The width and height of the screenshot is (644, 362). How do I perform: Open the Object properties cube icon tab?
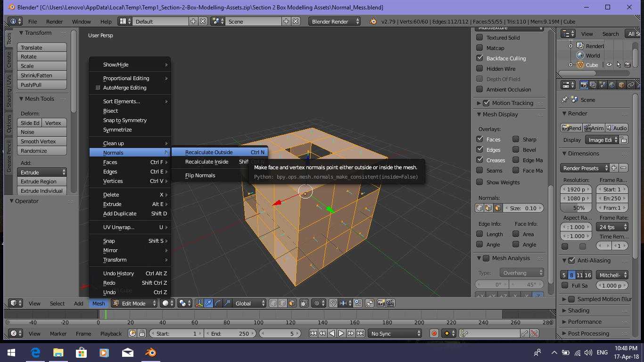[621, 85]
